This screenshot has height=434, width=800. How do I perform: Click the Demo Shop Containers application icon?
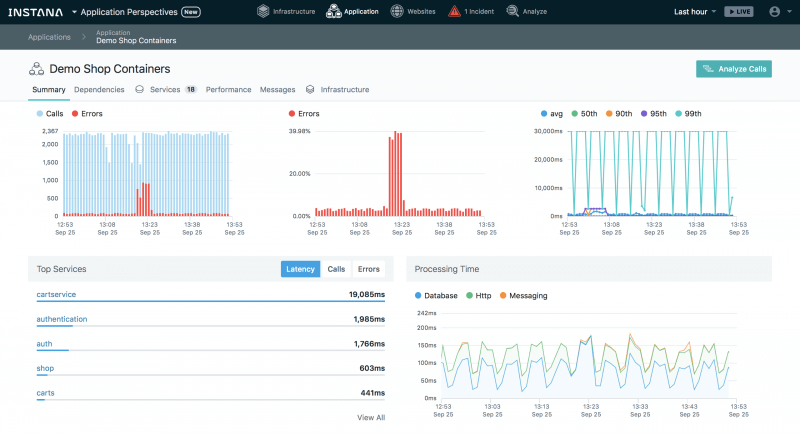click(36, 69)
